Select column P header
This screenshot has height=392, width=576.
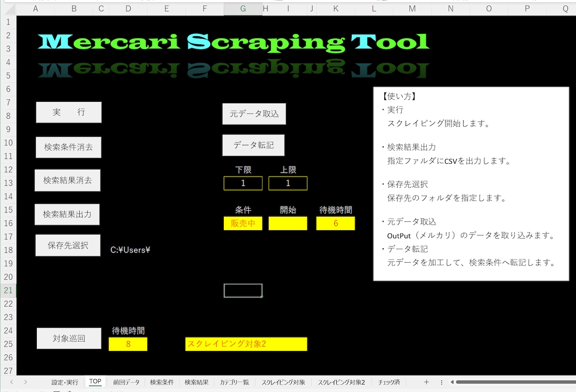[x=527, y=8]
